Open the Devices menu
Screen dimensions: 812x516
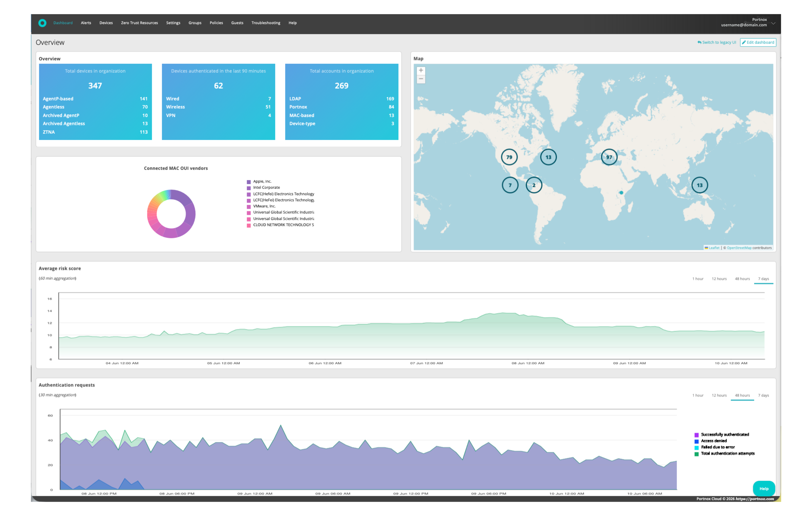106,23
